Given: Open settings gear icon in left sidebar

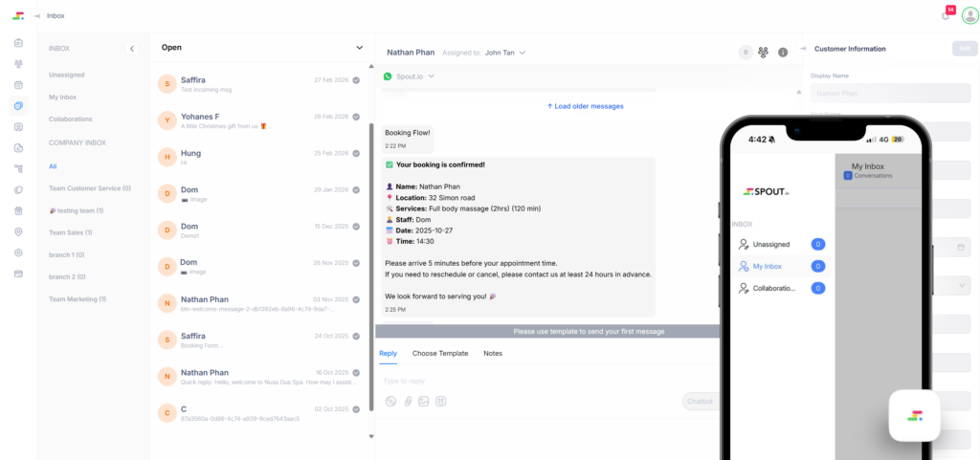Looking at the screenshot, I should tap(18, 252).
